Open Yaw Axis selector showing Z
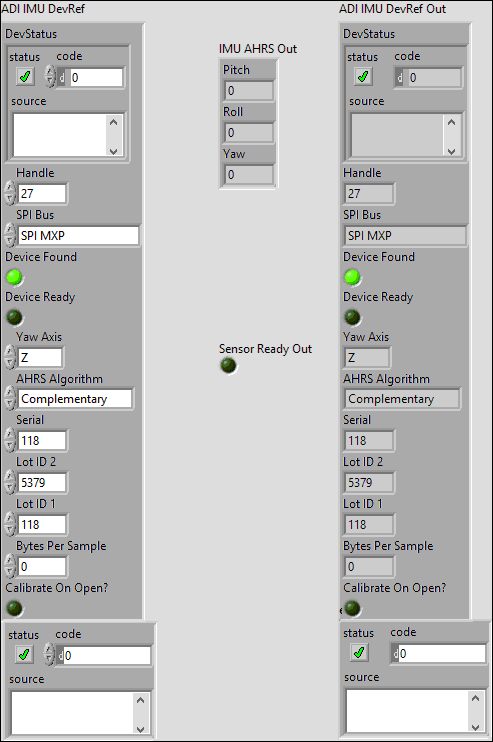Image resolution: width=493 pixels, height=742 pixels. [x=40, y=357]
